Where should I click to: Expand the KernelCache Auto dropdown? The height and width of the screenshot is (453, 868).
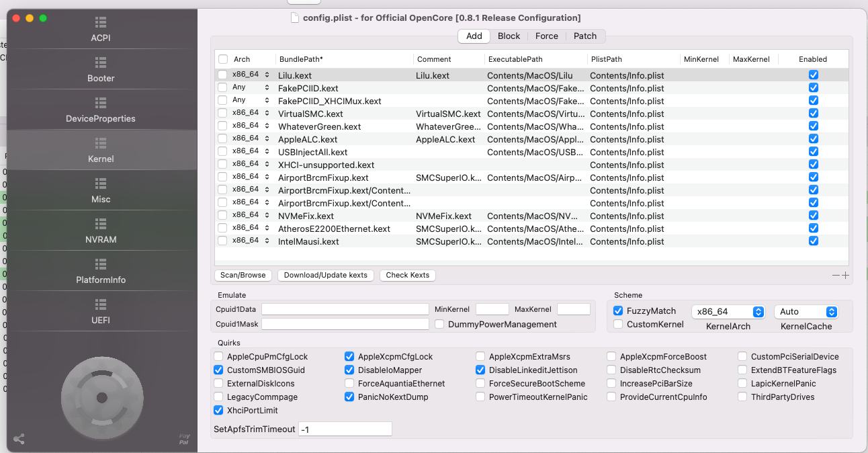[806, 312]
